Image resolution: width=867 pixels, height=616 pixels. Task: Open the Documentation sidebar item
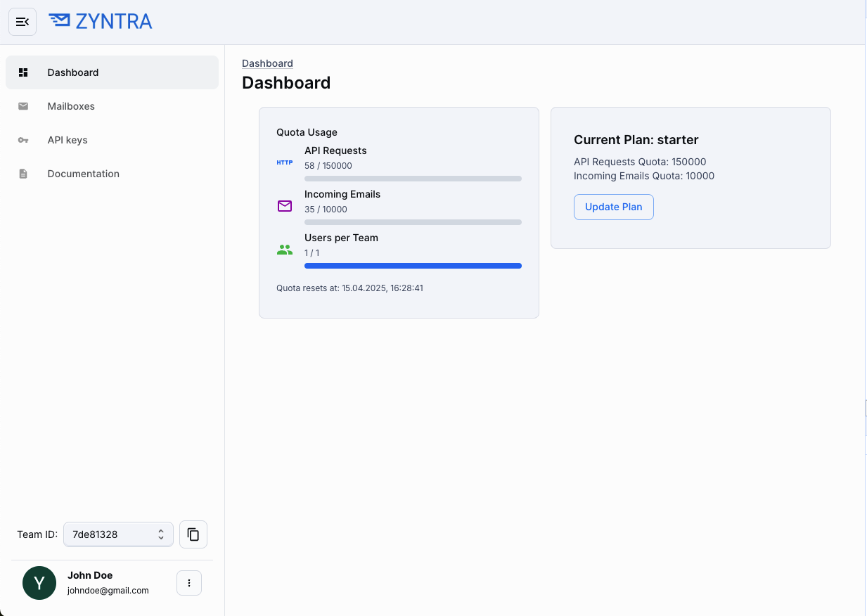tap(83, 174)
